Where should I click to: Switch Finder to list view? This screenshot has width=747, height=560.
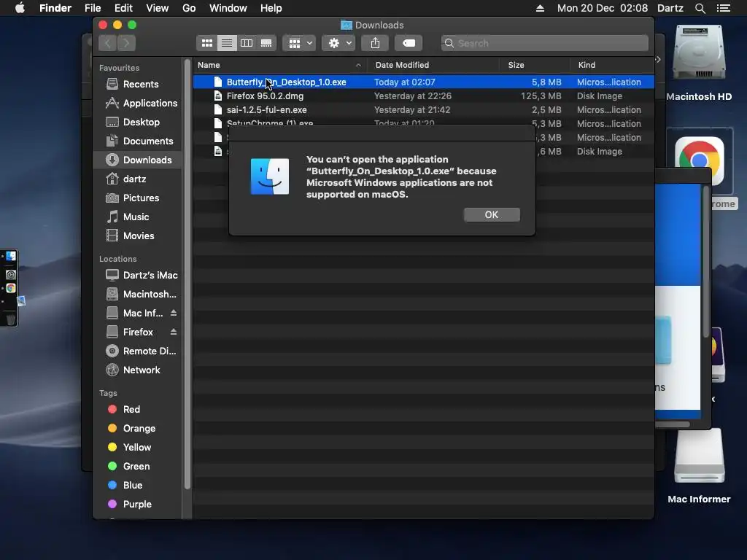coord(227,43)
